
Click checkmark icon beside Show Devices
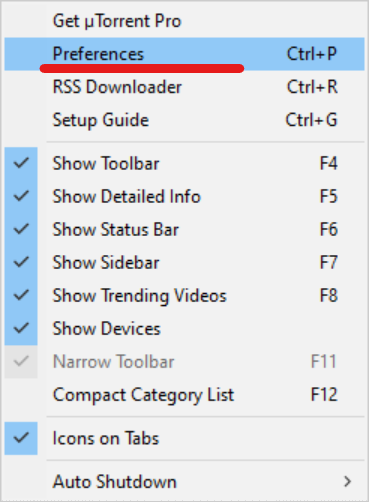click(x=21, y=328)
